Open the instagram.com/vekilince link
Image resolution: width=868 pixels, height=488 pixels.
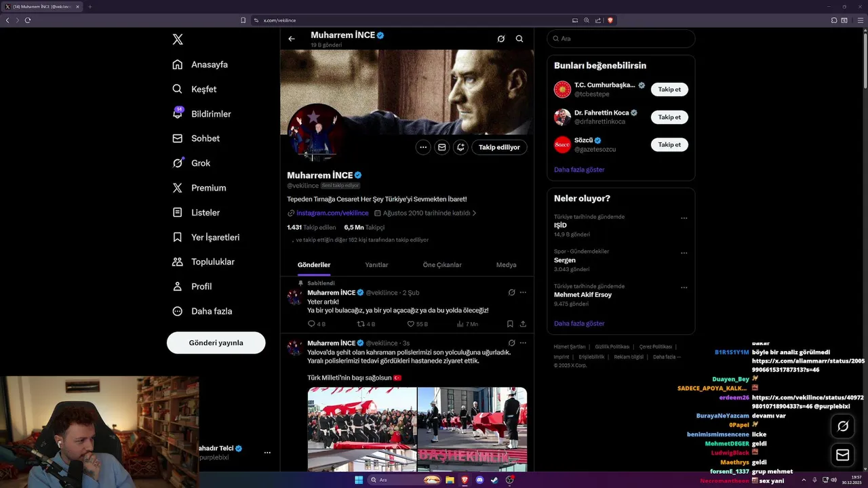pos(332,213)
